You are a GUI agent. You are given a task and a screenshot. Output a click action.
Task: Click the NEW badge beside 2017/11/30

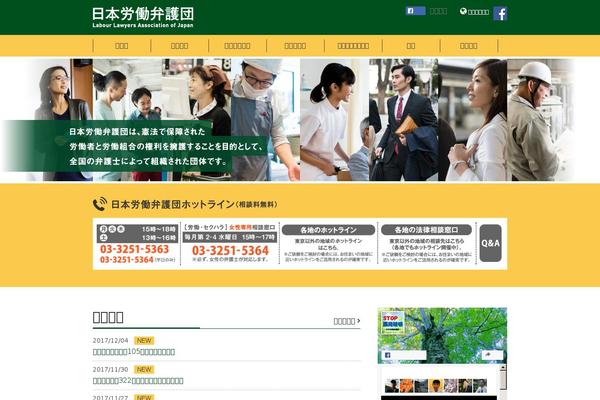[x=144, y=369]
